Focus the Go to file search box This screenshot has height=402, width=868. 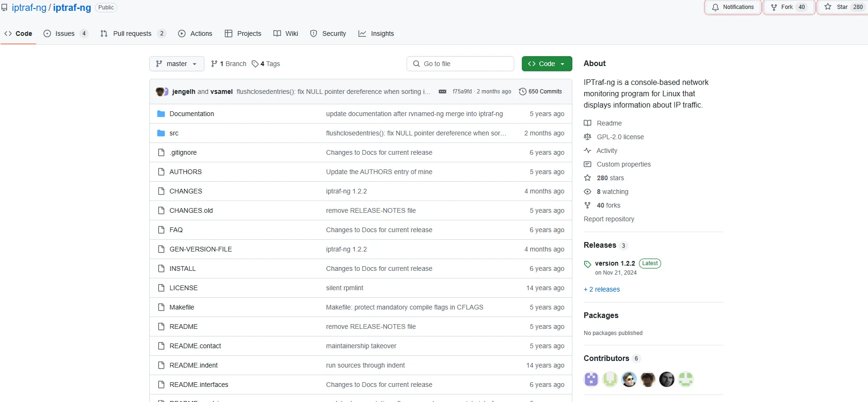[460, 64]
